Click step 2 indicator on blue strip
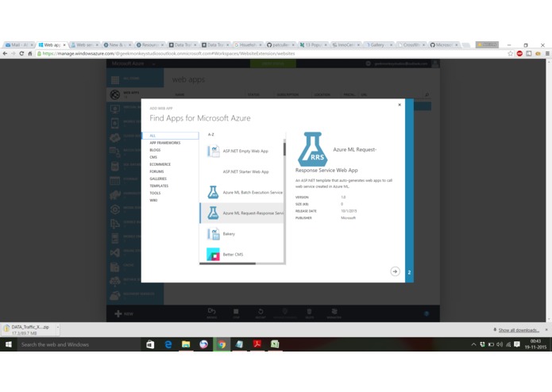Image resolution: width=552 pixels, height=392 pixels. coord(409,272)
